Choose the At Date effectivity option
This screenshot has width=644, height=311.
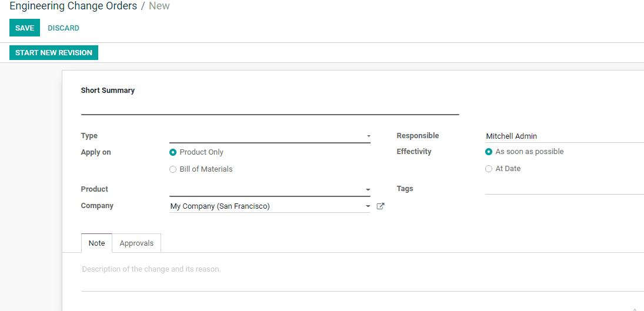click(488, 169)
